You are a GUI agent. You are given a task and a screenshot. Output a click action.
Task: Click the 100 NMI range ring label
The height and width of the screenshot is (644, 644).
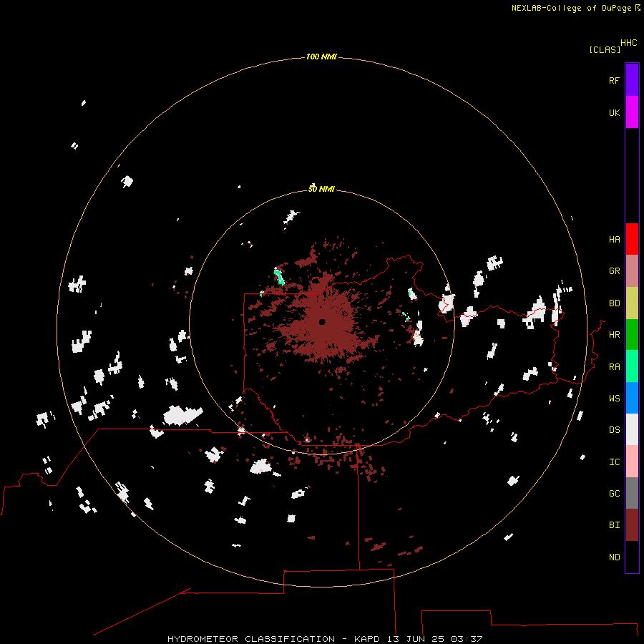click(x=321, y=57)
